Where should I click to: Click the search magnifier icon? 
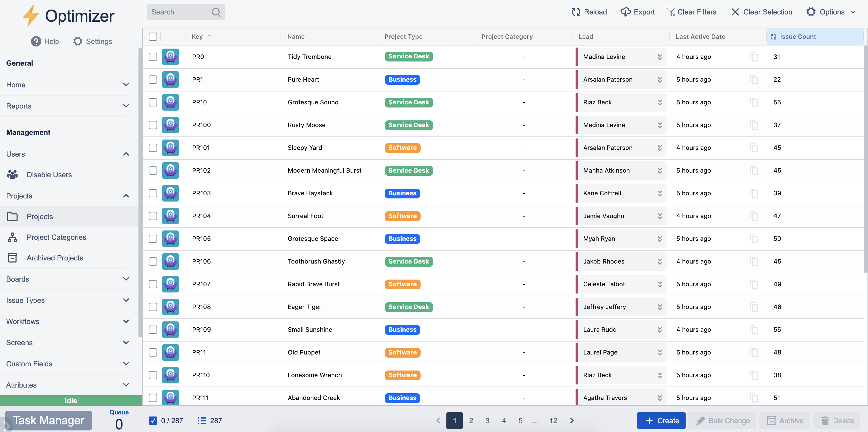point(216,12)
